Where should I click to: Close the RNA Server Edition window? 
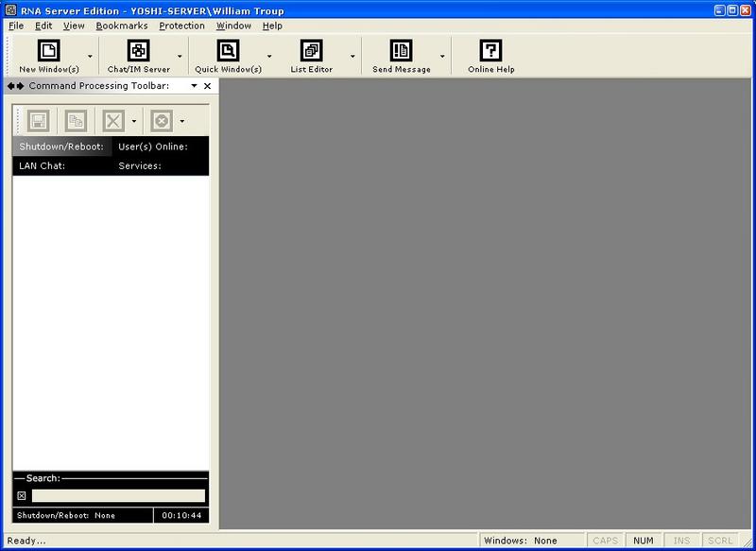(745, 10)
